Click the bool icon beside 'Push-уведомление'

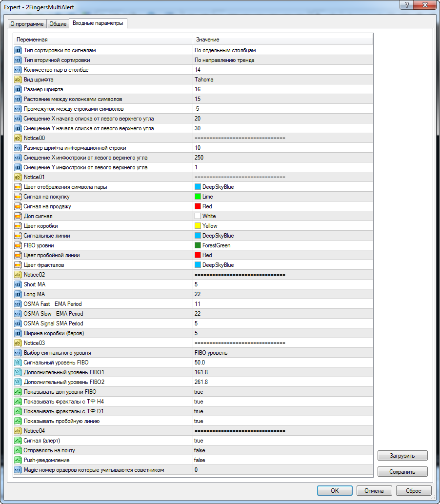click(x=18, y=460)
